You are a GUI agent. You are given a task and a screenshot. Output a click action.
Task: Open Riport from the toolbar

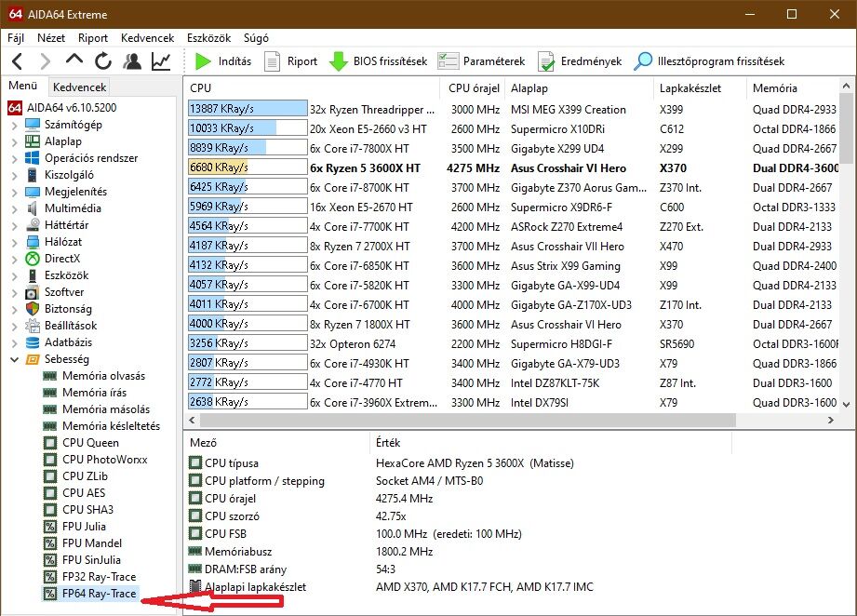point(290,61)
